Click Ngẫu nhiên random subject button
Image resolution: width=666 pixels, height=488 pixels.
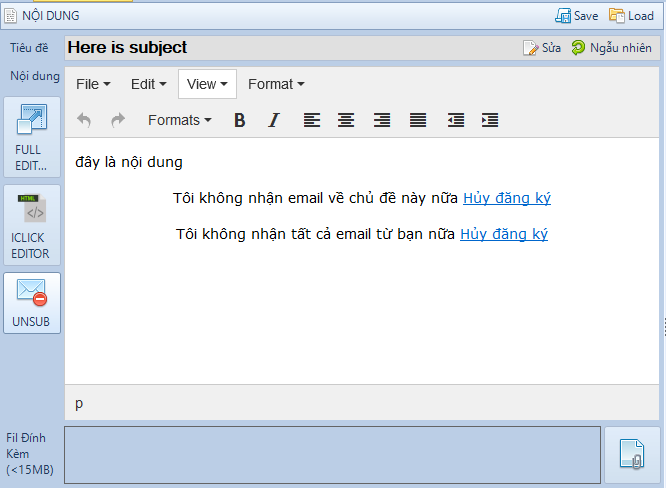[611, 48]
